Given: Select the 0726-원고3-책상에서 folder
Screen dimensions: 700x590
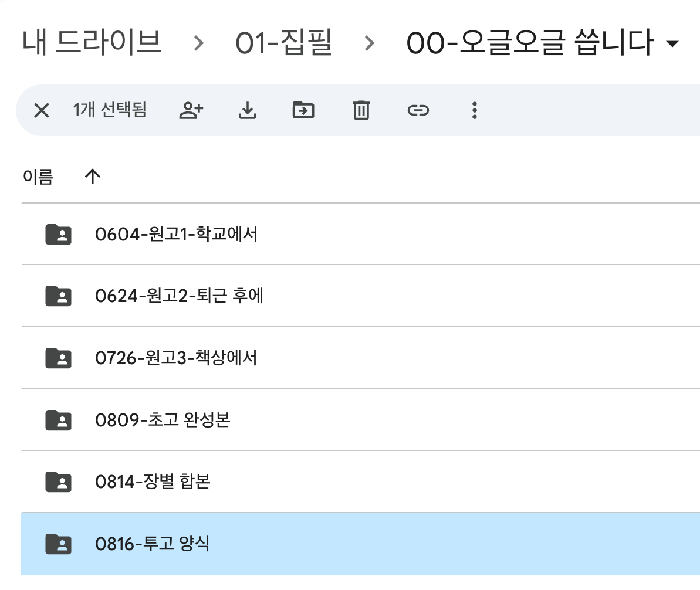Looking at the screenshot, I should click(361, 358).
